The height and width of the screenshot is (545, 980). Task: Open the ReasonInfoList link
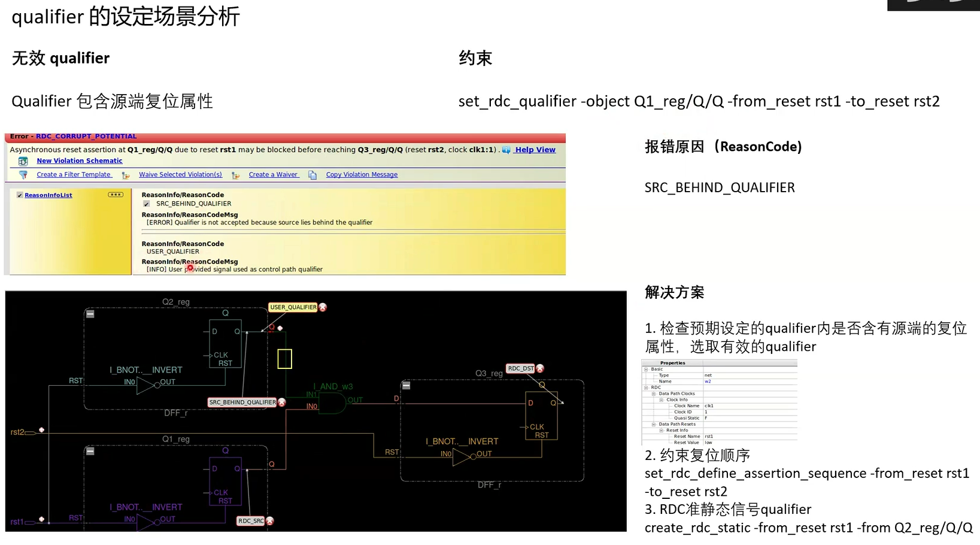(48, 195)
